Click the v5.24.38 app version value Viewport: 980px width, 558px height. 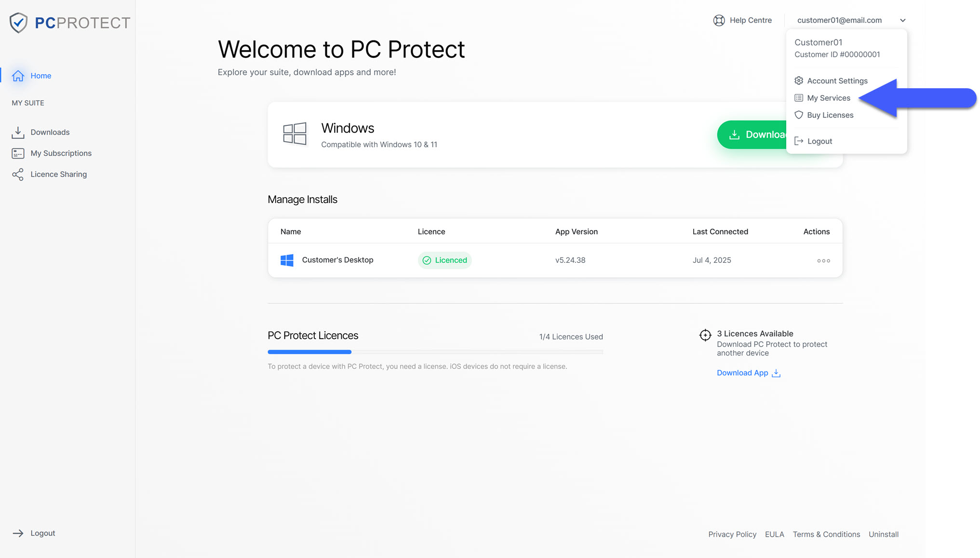tap(570, 260)
